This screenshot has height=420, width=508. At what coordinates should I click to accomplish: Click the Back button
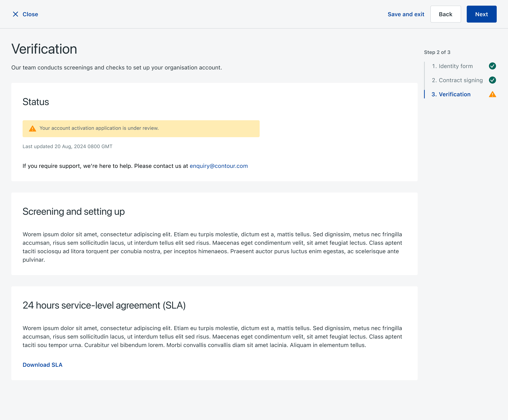pyautogui.click(x=445, y=14)
